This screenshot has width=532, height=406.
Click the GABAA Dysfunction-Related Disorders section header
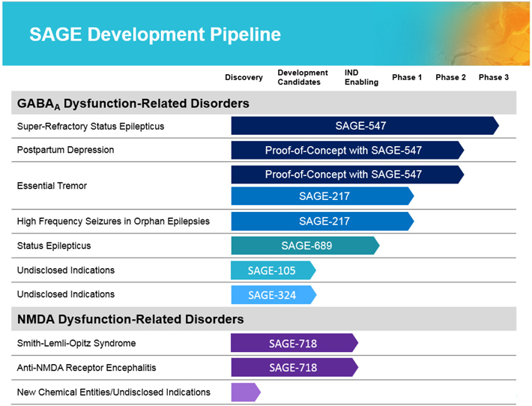tap(133, 103)
